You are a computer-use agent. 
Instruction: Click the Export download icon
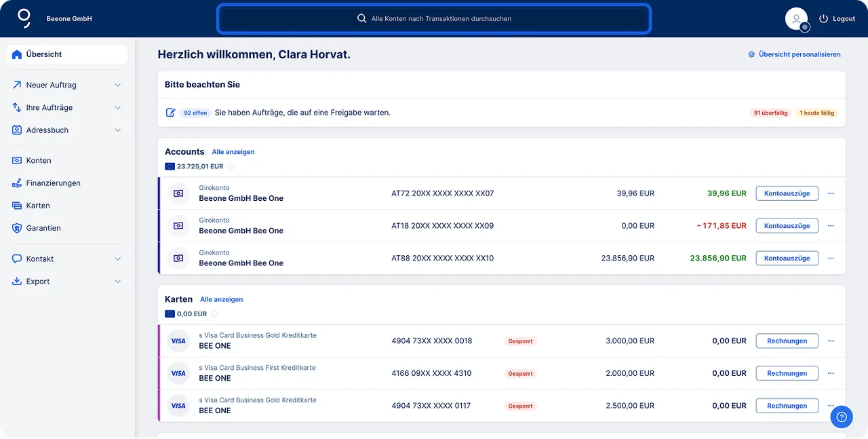[17, 281]
